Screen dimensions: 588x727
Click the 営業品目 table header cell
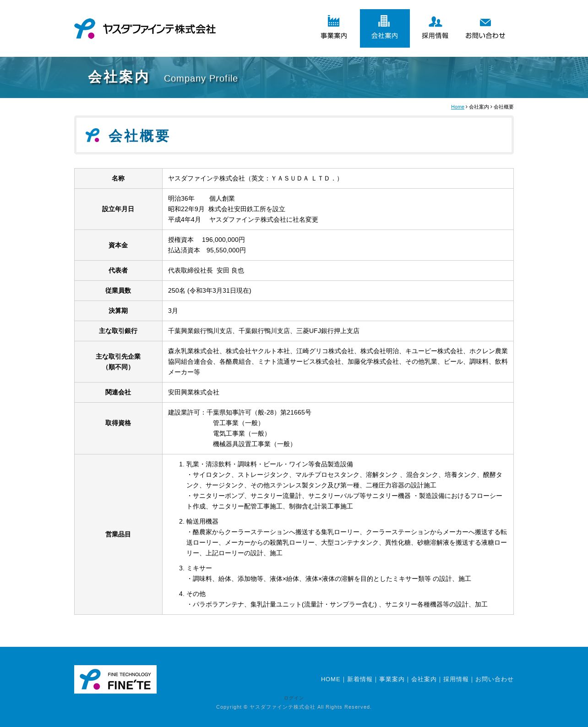(118, 535)
